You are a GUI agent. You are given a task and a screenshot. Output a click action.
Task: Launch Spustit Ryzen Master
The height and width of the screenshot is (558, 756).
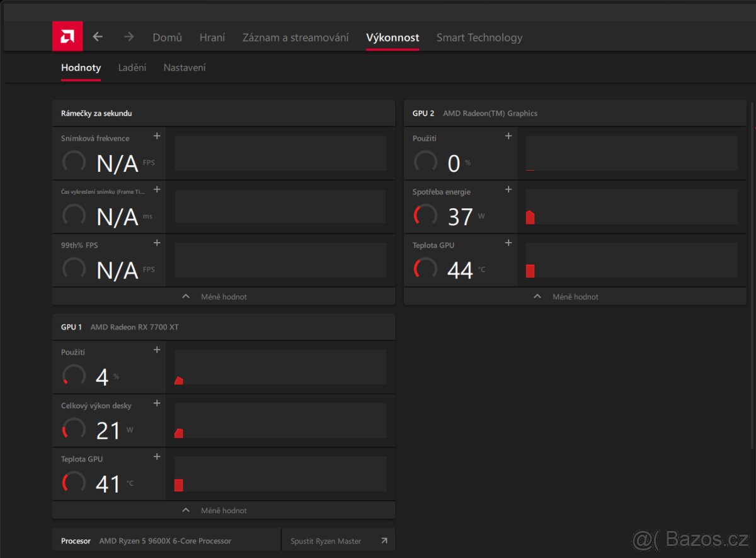point(326,541)
